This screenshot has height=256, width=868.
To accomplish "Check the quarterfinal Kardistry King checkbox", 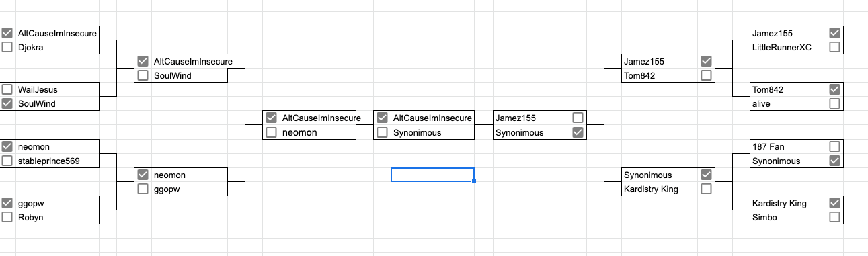I will pyautogui.click(x=706, y=189).
